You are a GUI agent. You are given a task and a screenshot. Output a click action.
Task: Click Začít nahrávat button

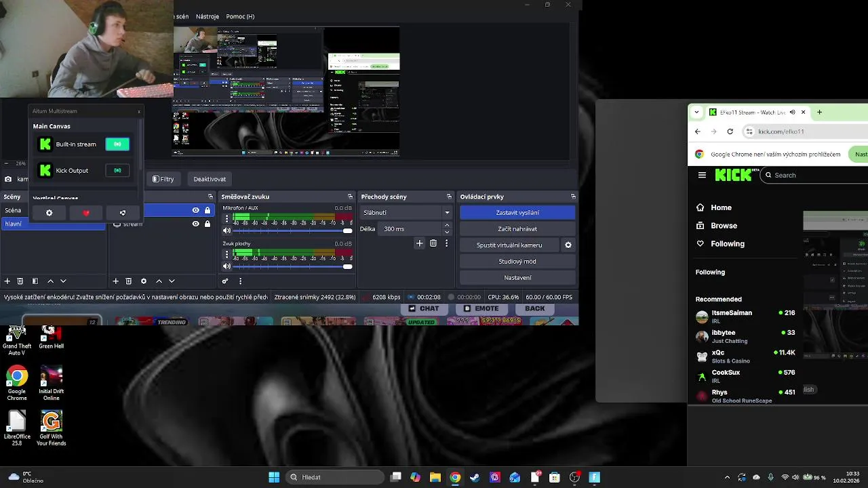(x=517, y=229)
